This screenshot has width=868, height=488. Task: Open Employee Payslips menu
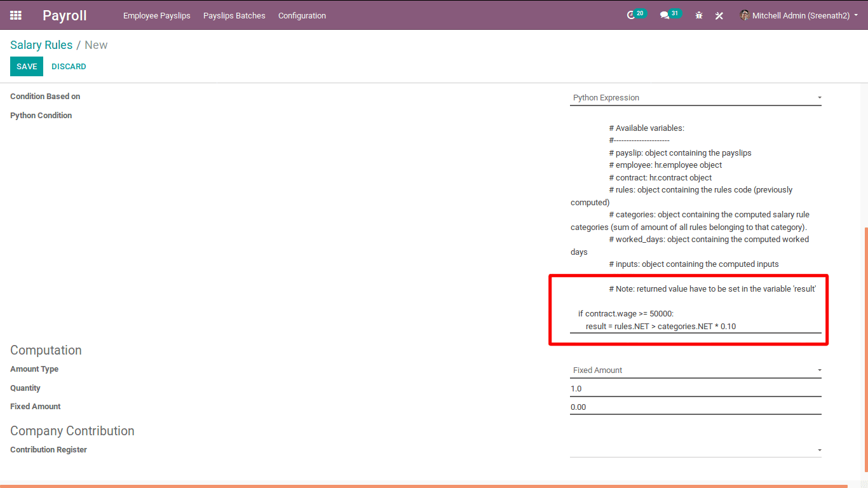point(157,15)
